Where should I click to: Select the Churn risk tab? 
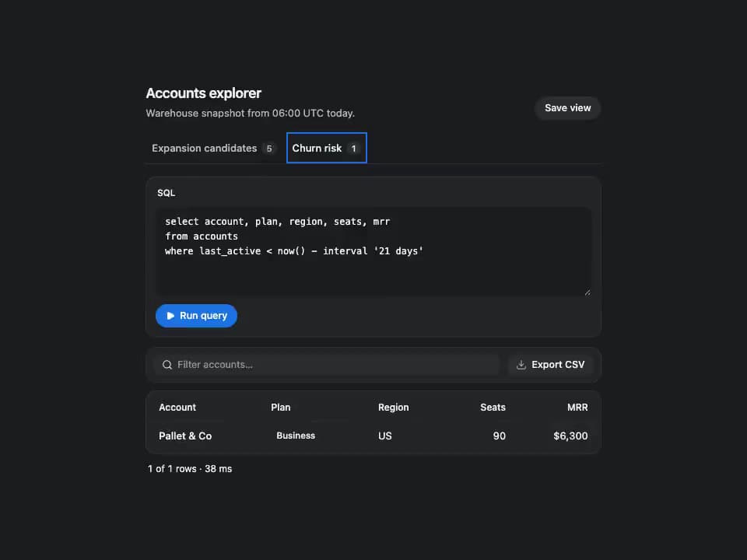[326, 148]
